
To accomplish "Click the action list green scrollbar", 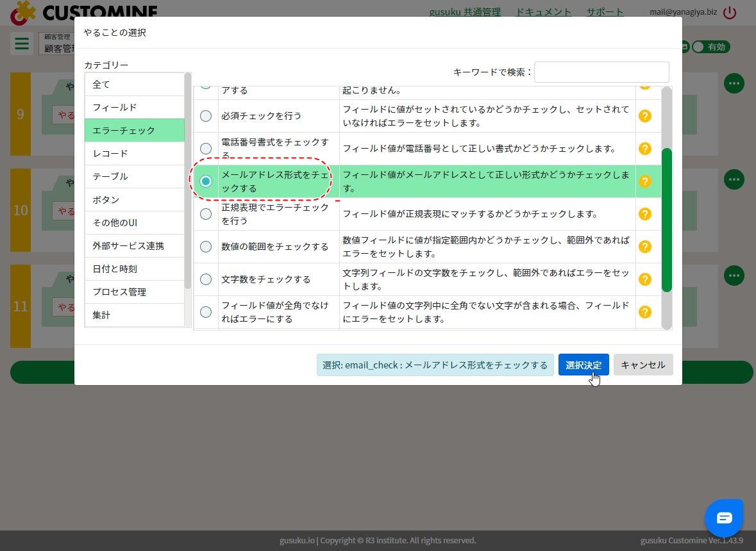I will point(667,220).
